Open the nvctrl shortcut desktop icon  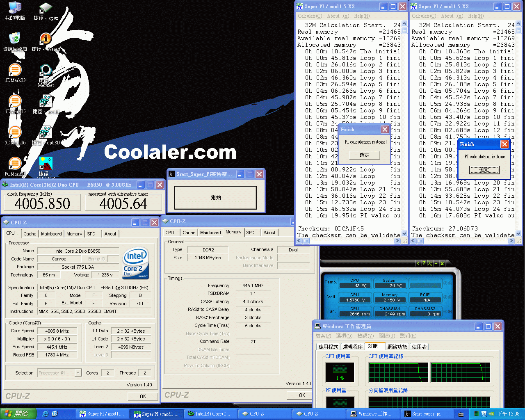(46, 104)
